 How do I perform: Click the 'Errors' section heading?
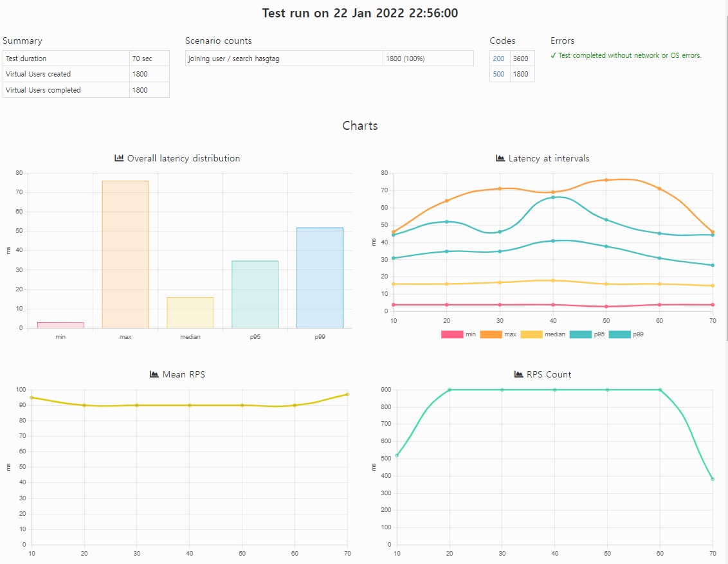(562, 41)
